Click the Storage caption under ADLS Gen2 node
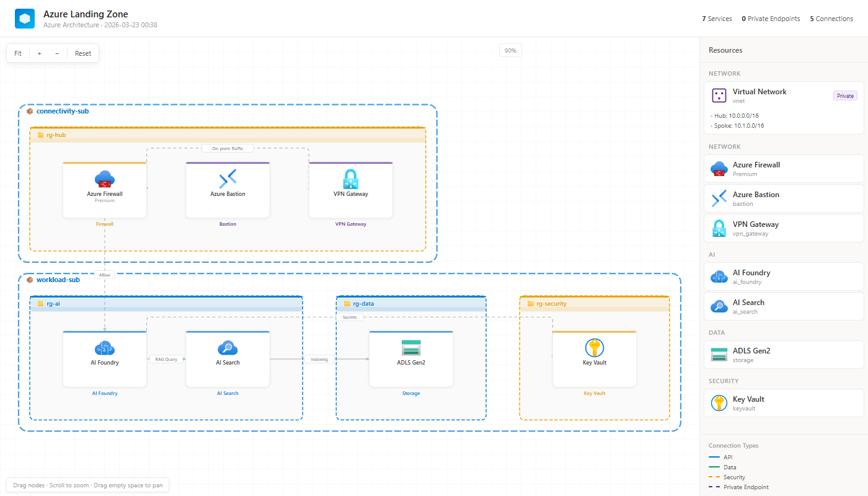Viewport: 868px width, 496px height. click(411, 393)
